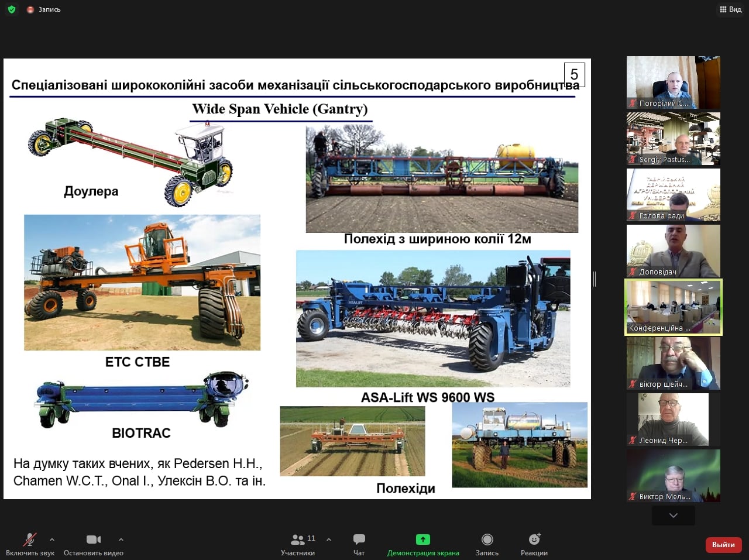Select the Конференційна room video tile
The height and width of the screenshot is (560, 749).
674,307
